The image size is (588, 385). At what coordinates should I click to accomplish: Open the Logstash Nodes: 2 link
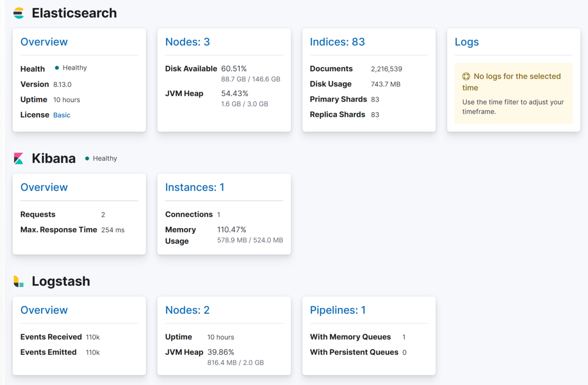pyautogui.click(x=188, y=310)
